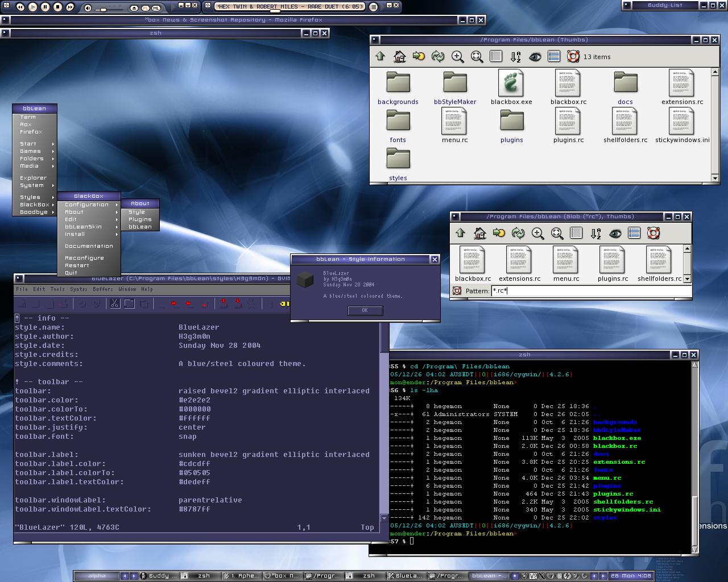
Task: Refresh the bbLean Thumbs window
Action: coord(438,56)
